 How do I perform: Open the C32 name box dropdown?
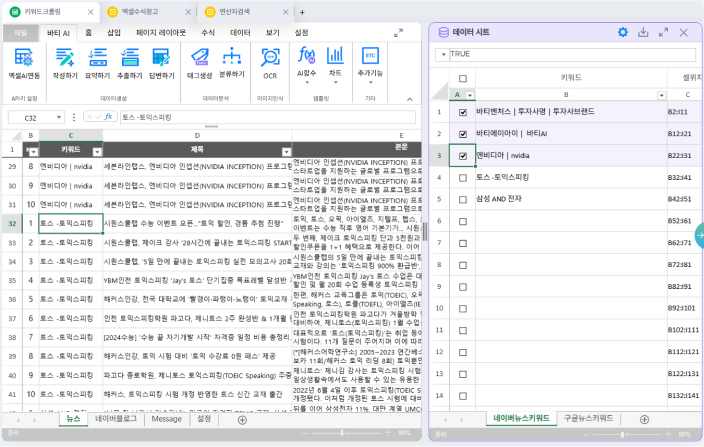tap(59, 118)
